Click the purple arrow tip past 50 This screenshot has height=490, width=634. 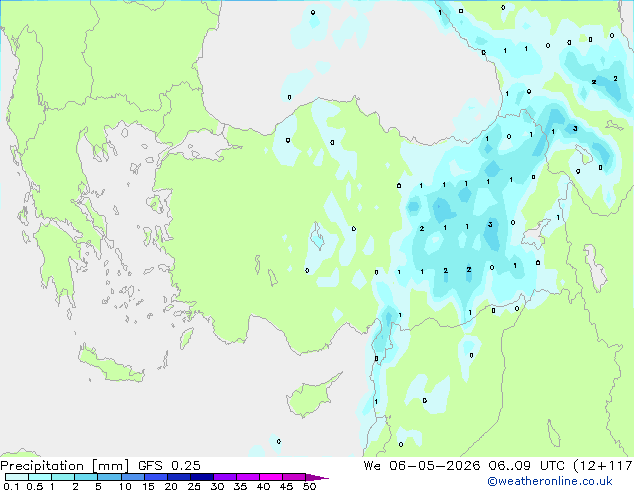[317, 477]
